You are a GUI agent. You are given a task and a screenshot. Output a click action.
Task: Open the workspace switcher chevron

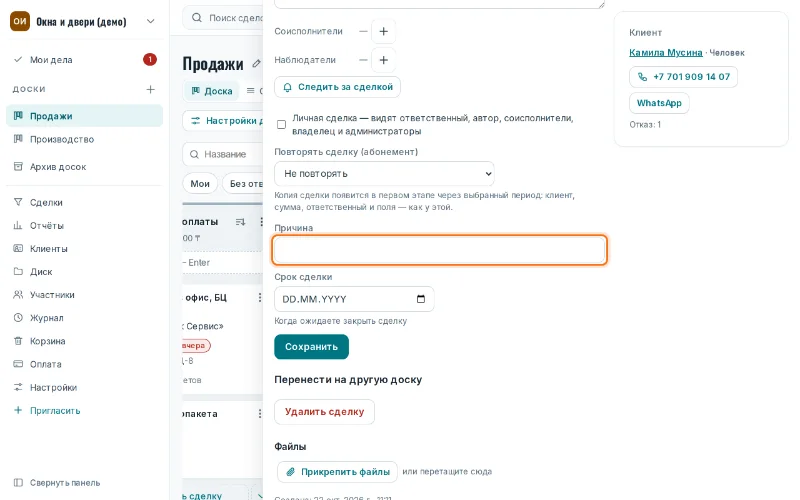click(x=151, y=21)
